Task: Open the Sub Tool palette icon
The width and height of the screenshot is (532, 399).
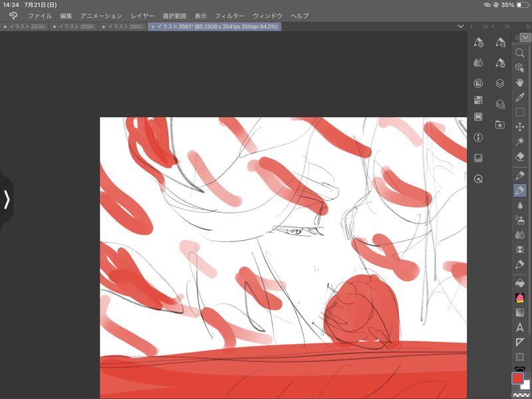Action: [x=478, y=43]
